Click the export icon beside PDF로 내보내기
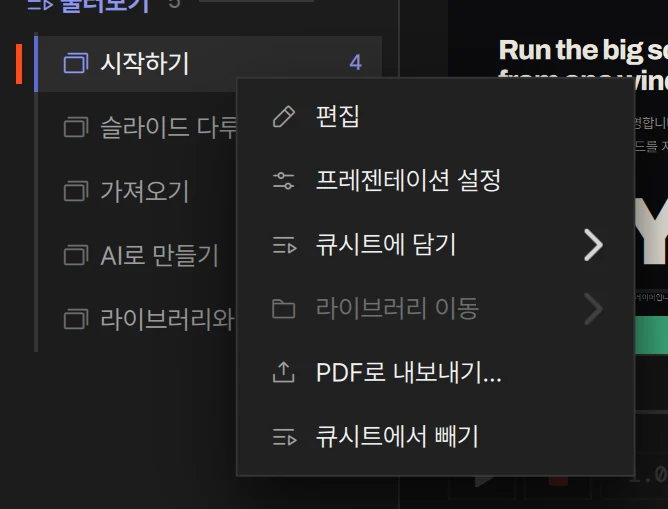Viewport: 668px width, 509px height. pos(284,372)
